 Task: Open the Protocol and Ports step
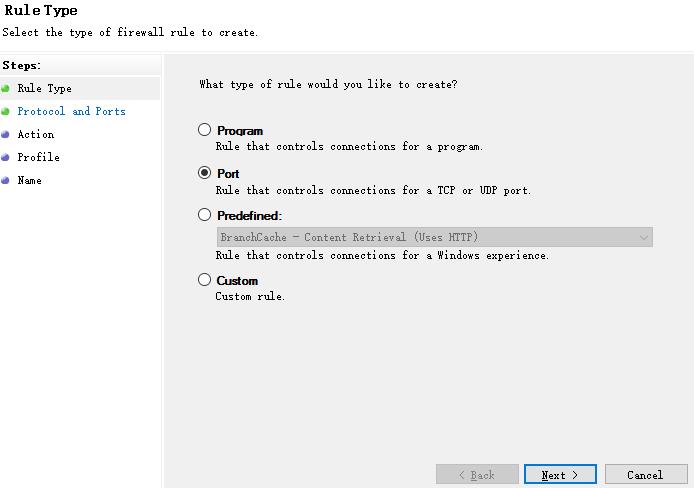coord(71,111)
